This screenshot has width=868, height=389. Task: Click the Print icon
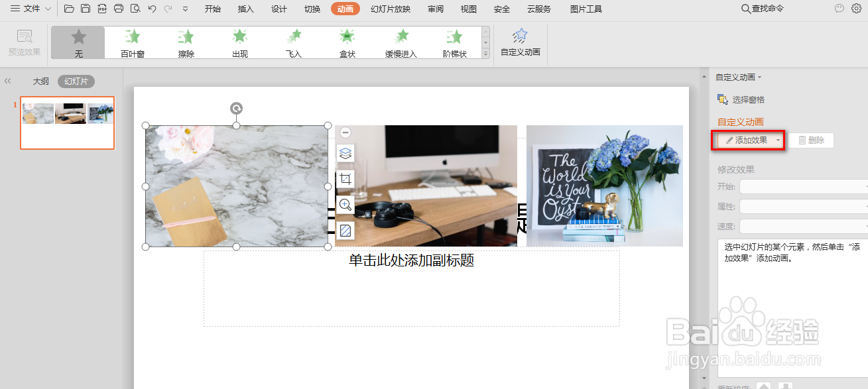click(x=119, y=9)
